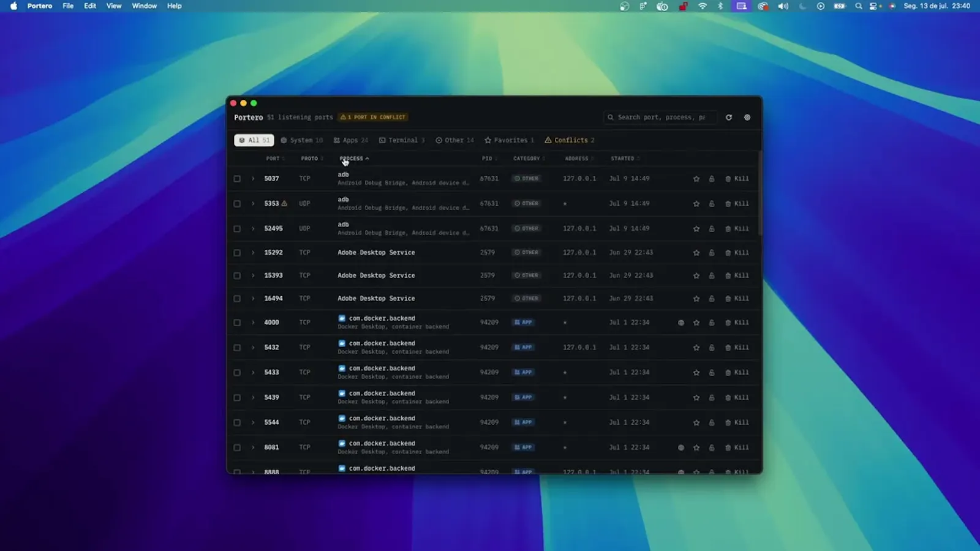Check the checkbox for port 5037
This screenshot has width=980, height=551.
click(x=237, y=179)
